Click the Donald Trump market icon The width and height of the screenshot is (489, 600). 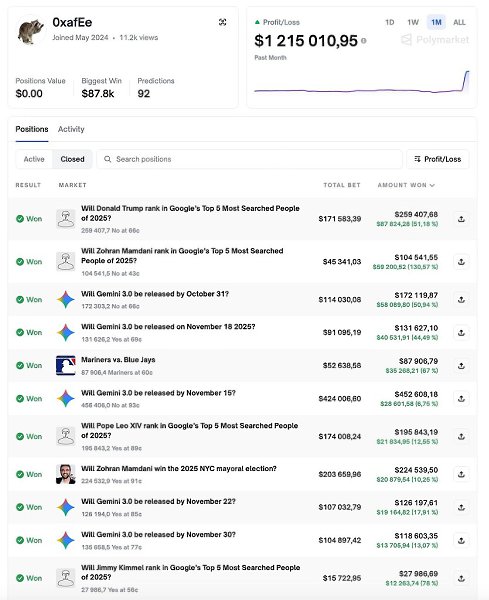pos(66,219)
